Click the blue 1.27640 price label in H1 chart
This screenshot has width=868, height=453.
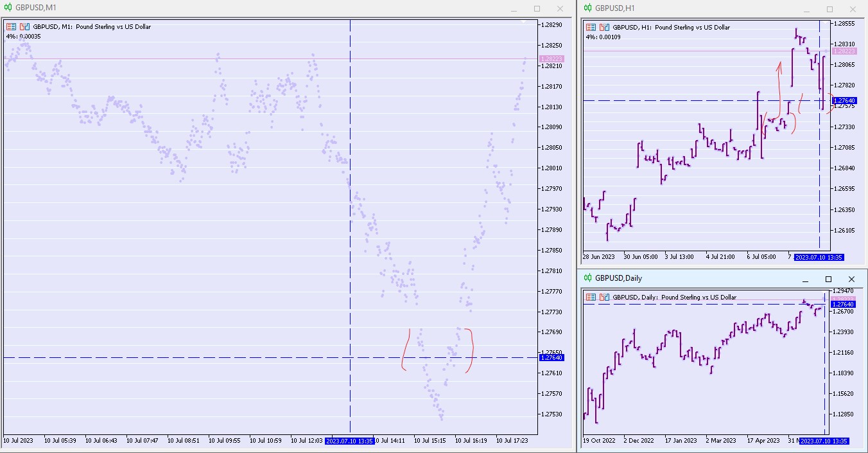844,100
